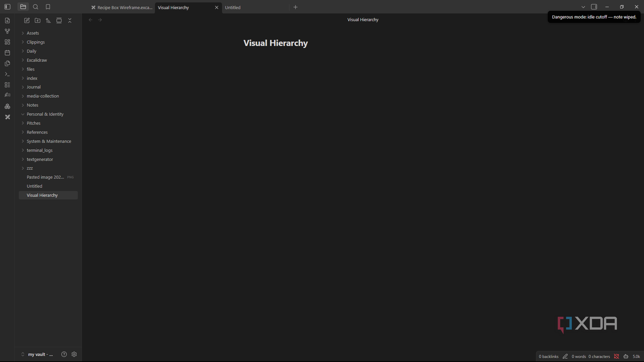The image size is (644, 362).
Task: Click auto-reveal current file icon
Action: 59,21
